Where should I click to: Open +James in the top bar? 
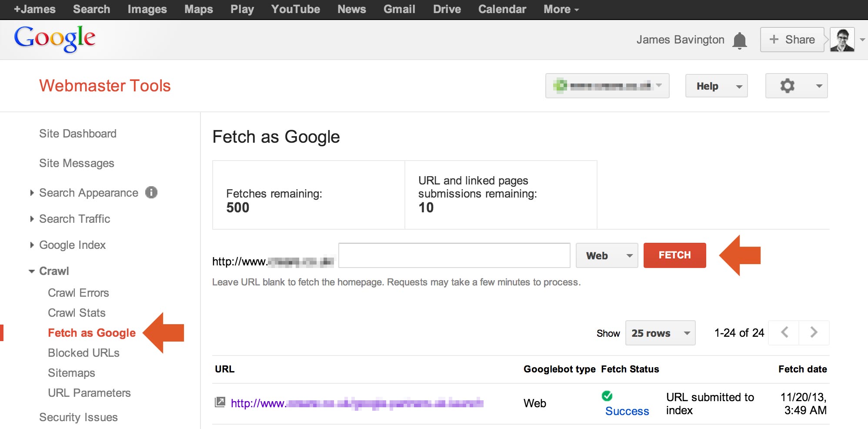[35, 9]
